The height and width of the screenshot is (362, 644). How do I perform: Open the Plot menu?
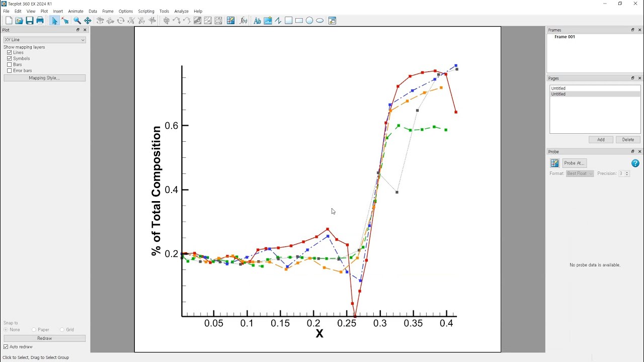(44, 11)
